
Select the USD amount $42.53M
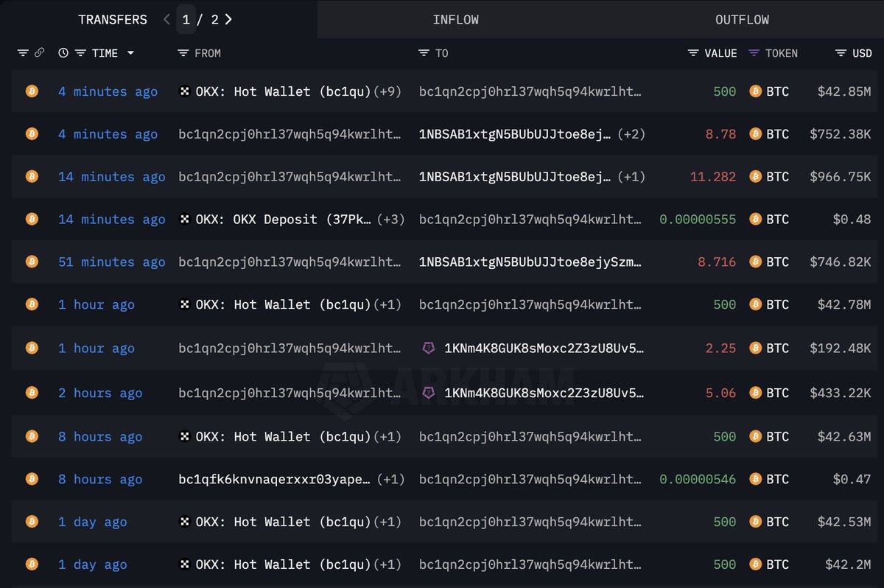tap(844, 522)
